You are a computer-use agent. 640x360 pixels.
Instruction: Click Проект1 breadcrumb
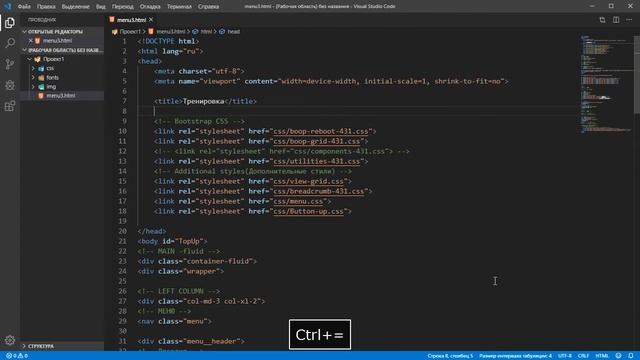point(130,31)
